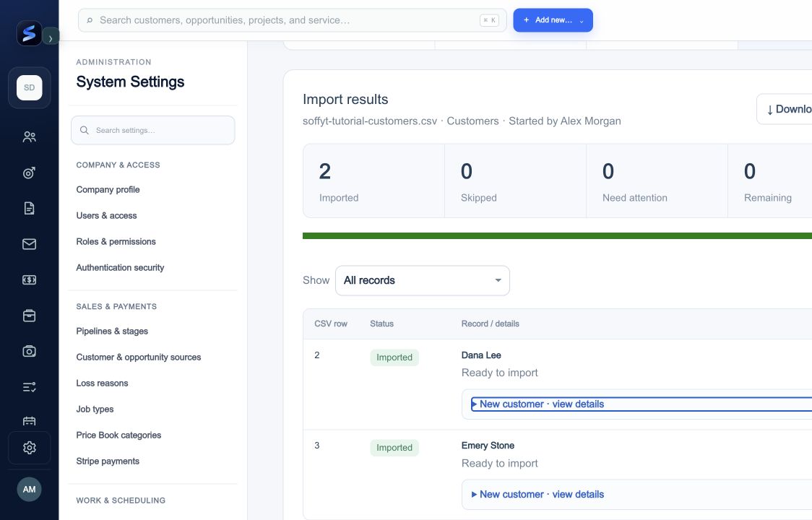Click the Dana Lee record name
The width and height of the screenshot is (812, 520).
[481, 355]
